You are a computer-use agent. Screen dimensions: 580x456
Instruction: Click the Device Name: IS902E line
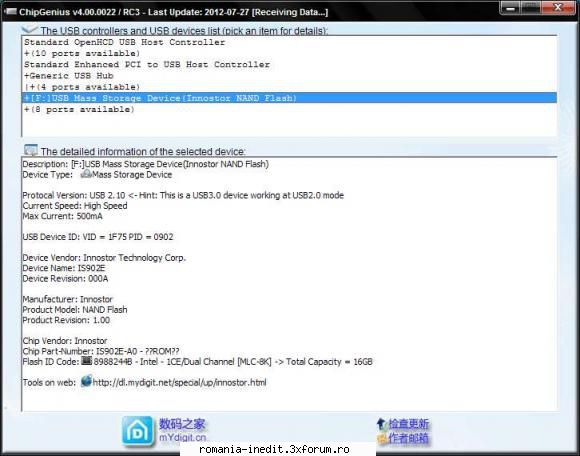click(64, 268)
